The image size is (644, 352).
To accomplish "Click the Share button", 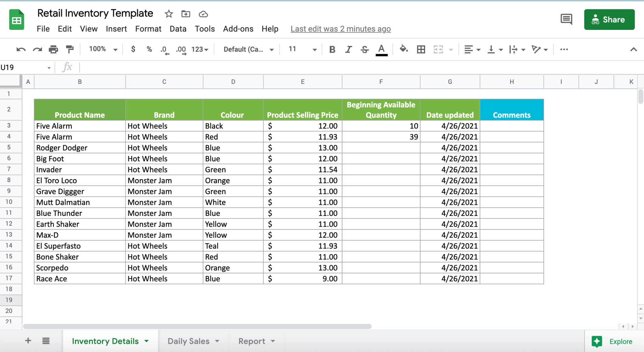I will tap(609, 19).
